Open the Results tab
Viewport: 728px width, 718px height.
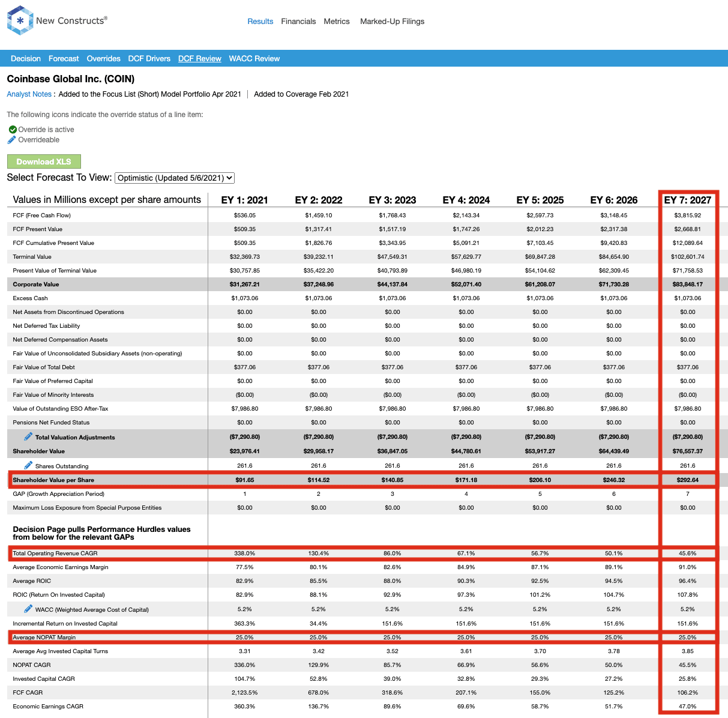point(260,22)
